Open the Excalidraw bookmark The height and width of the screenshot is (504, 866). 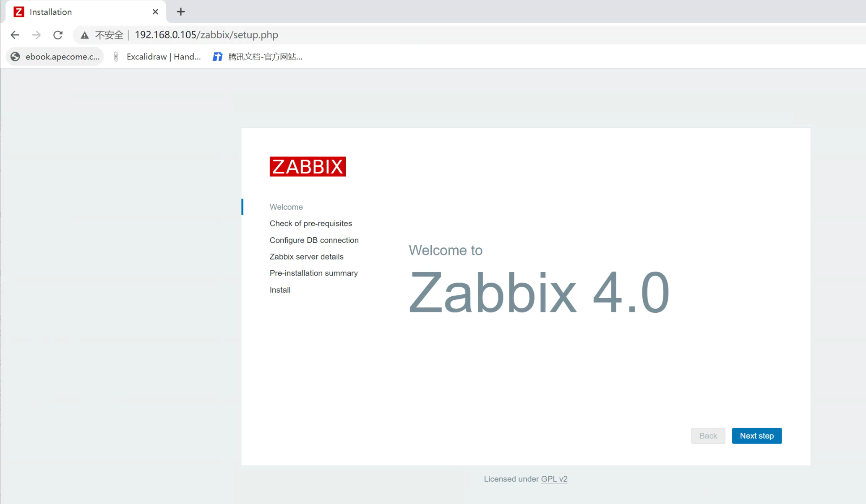coord(157,57)
